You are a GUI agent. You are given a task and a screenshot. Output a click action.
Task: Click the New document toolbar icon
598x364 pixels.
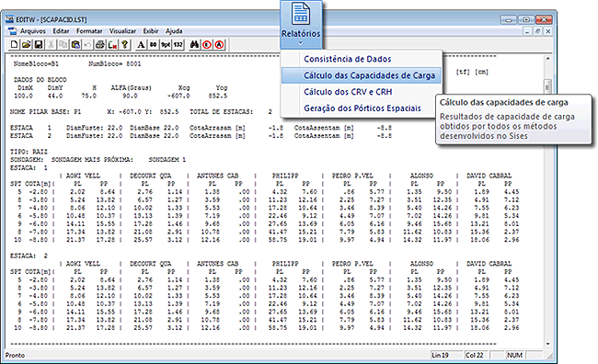coord(14,45)
